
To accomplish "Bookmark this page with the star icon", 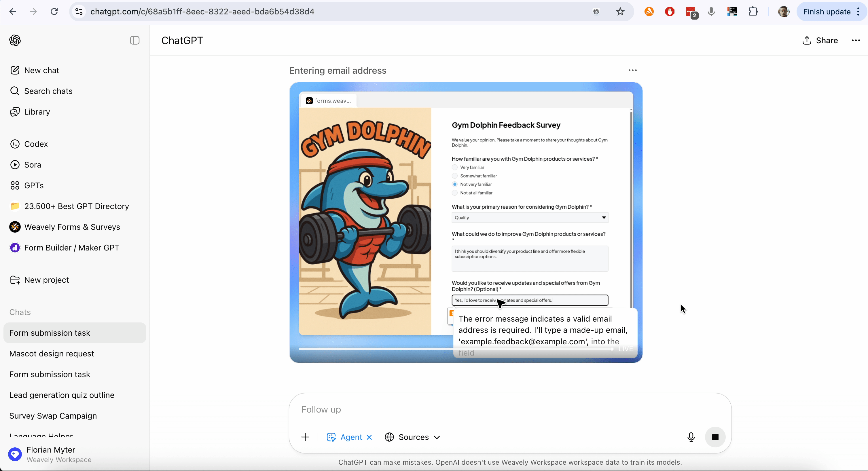I will click(x=620, y=12).
